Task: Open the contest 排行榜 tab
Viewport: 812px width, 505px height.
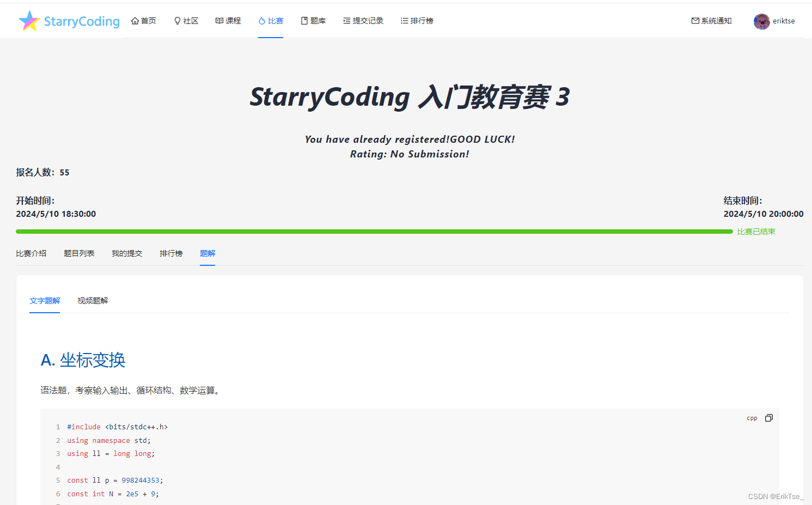Action: pyautogui.click(x=171, y=253)
